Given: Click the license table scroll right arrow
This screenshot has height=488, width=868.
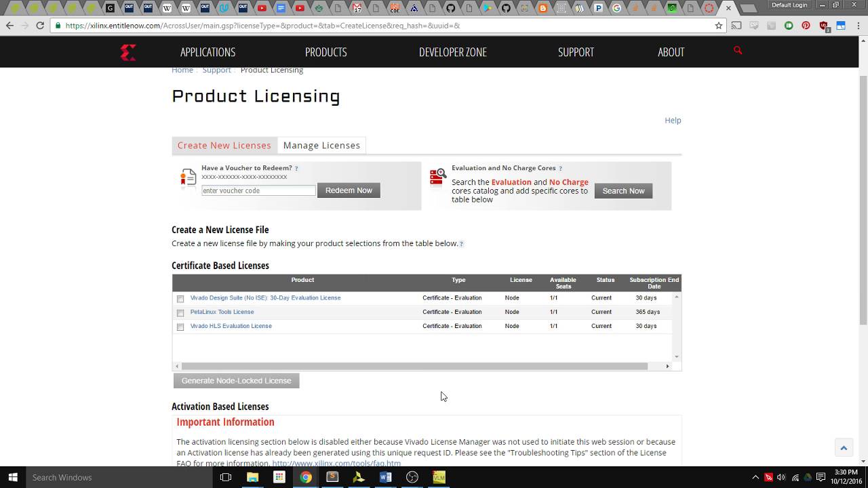Looking at the screenshot, I should coord(667,366).
